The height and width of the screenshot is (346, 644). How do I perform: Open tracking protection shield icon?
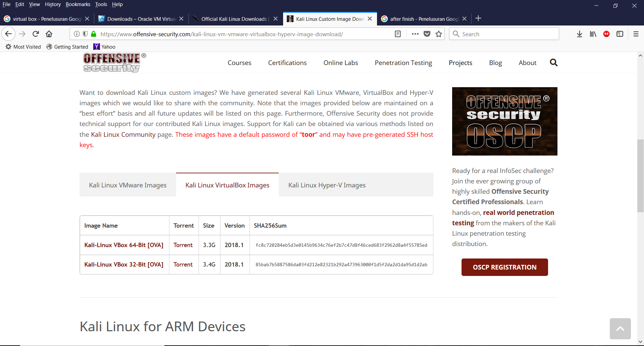coord(85,34)
